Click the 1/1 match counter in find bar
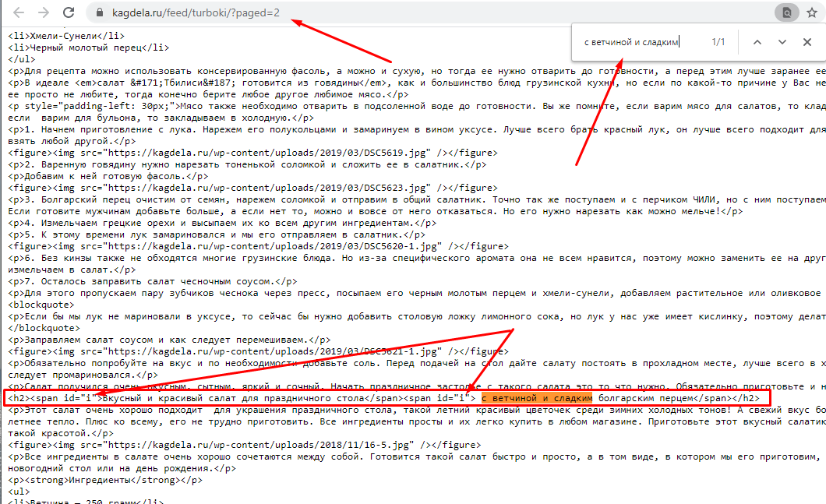 click(x=718, y=42)
